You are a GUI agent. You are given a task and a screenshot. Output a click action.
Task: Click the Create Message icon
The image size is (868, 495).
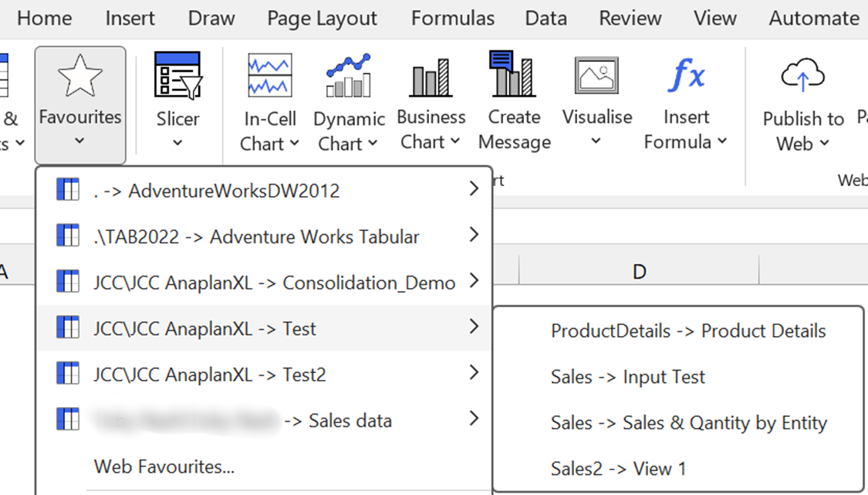point(513,74)
